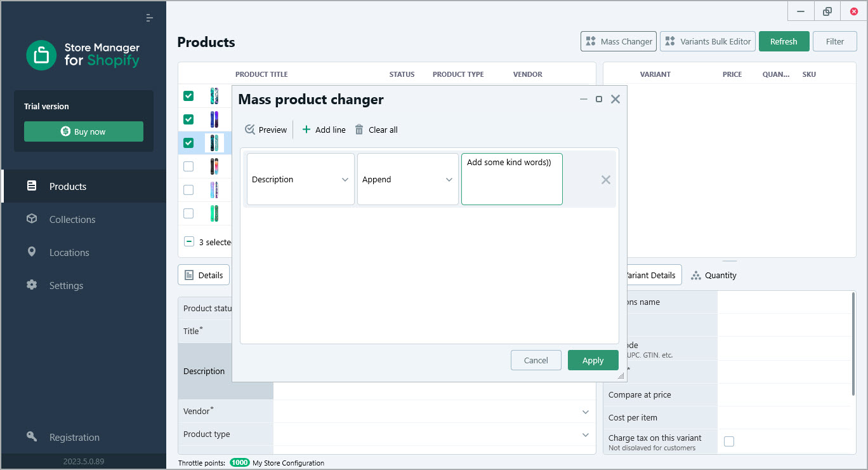Switch to the Details tab
The height and width of the screenshot is (470, 868).
tap(204, 275)
